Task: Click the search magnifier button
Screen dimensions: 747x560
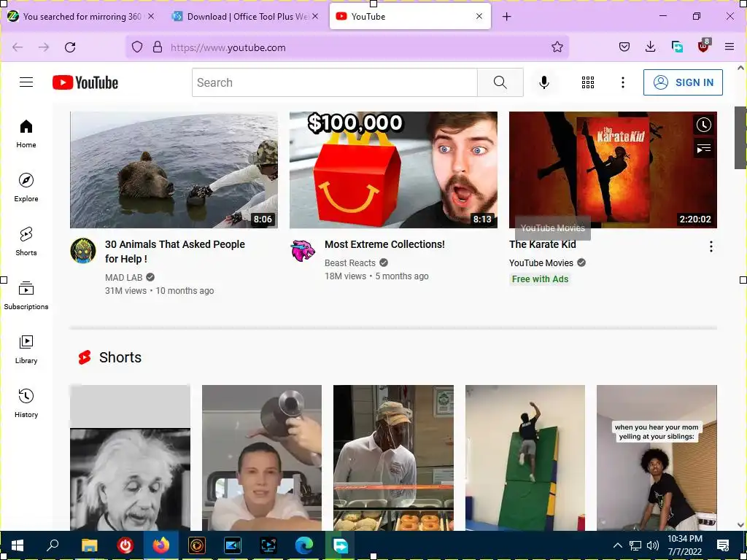Action: (x=500, y=82)
